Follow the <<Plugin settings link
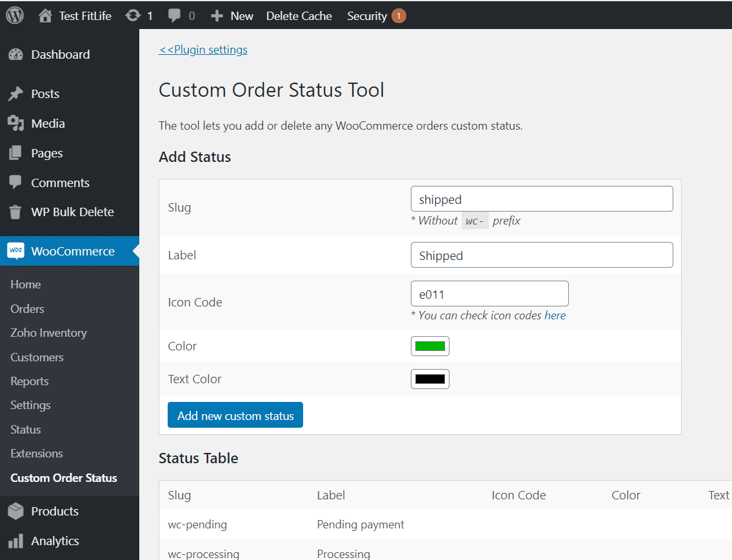732x560 pixels. [x=203, y=50]
